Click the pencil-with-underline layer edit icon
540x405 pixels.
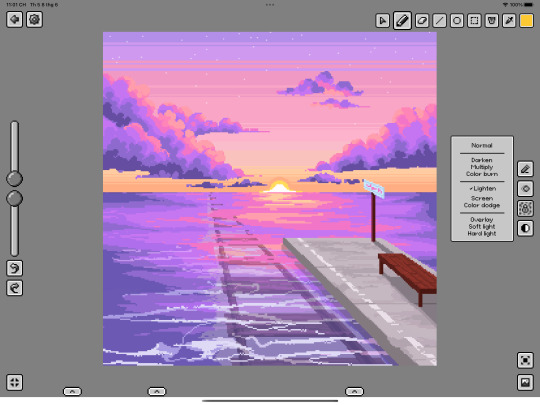525,169
